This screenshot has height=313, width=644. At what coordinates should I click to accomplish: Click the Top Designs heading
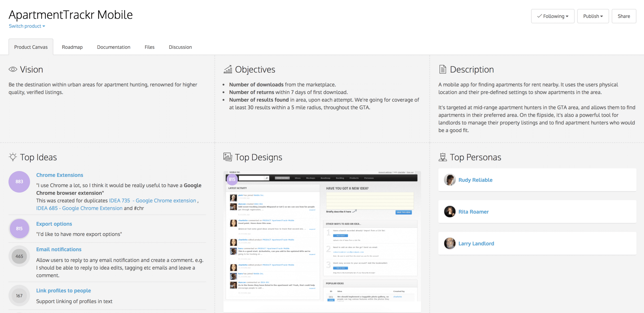(259, 157)
